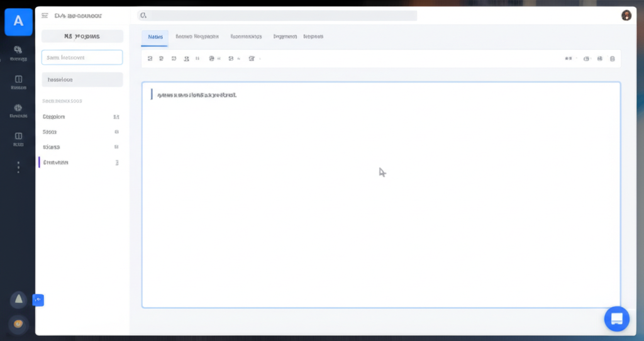Expand the dropdown at the toolbar's right side

[x=569, y=59]
